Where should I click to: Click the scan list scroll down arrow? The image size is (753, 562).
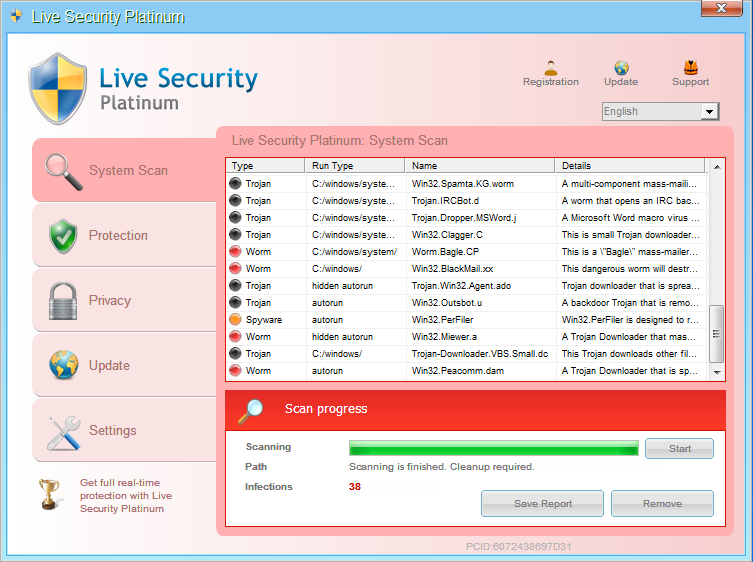pyautogui.click(x=717, y=372)
